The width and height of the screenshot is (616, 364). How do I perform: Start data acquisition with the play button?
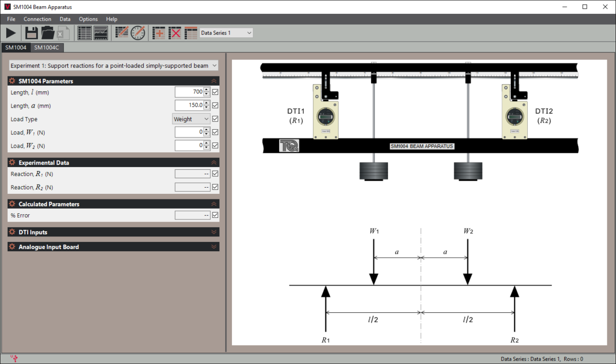[11, 33]
